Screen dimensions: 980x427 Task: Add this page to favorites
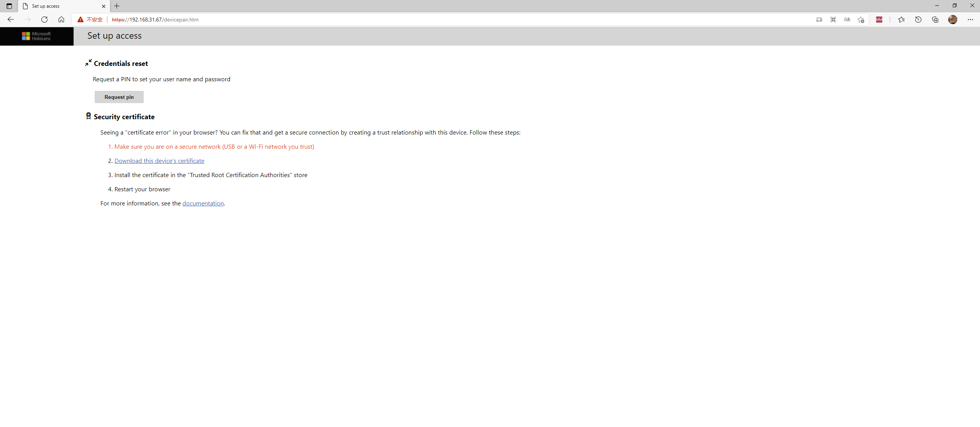tap(861, 20)
